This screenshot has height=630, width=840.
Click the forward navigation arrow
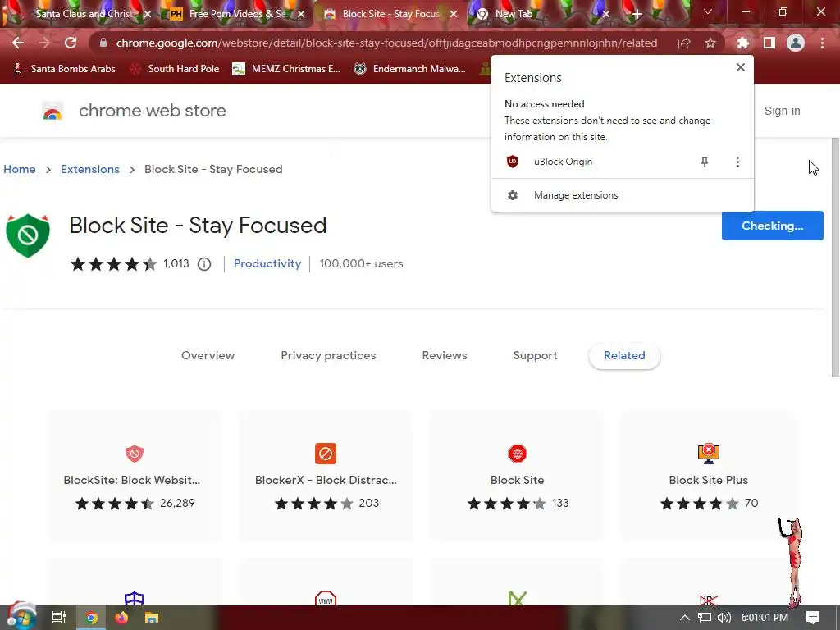[44, 43]
